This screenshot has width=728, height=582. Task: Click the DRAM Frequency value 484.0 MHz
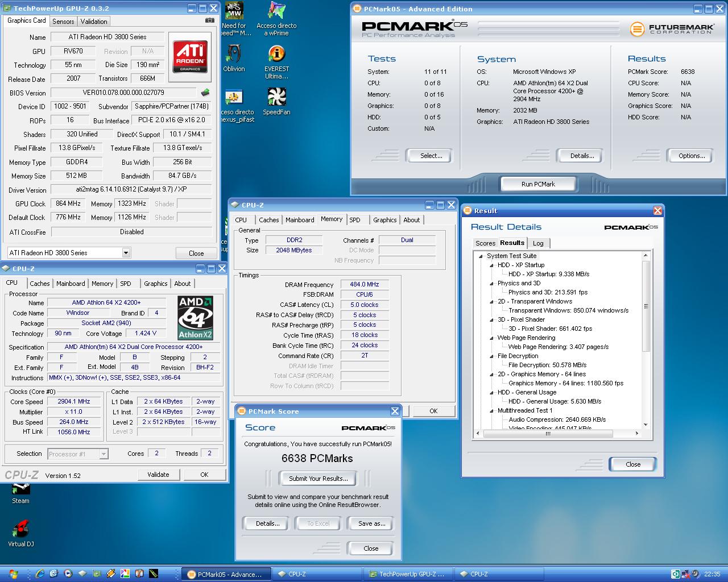tap(365, 284)
